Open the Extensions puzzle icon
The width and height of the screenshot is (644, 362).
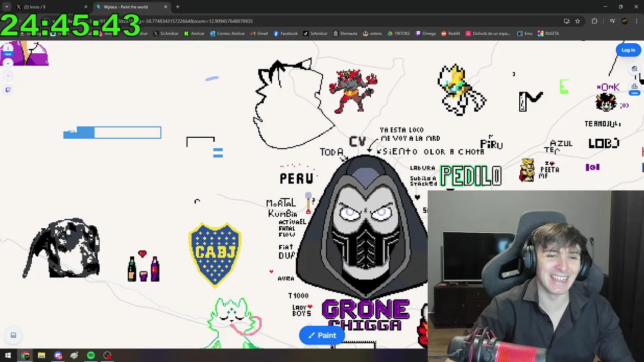(595, 21)
